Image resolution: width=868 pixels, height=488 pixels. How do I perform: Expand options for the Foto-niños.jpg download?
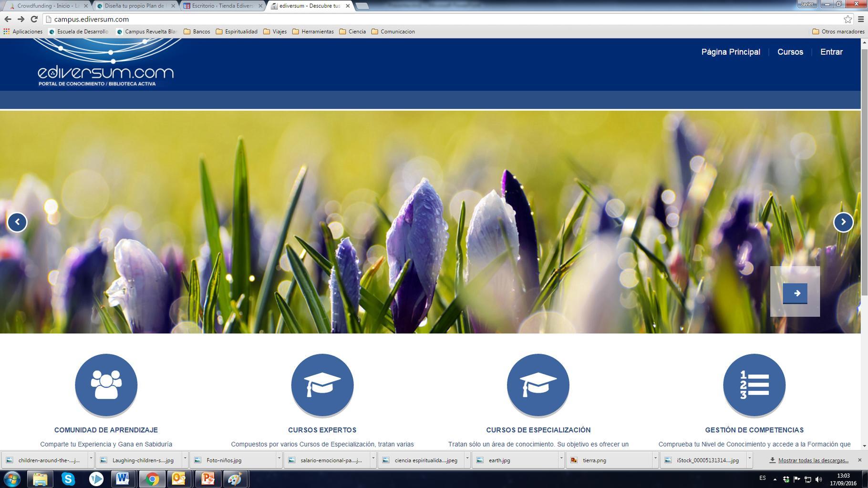279,459
